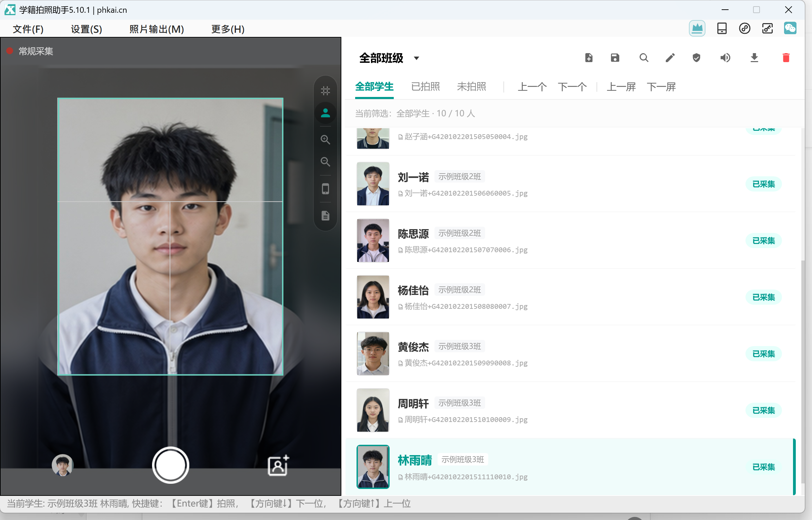Click the 示例班级2班 tag next to 陈思源
This screenshot has height=520, width=812.
click(x=460, y=233)
